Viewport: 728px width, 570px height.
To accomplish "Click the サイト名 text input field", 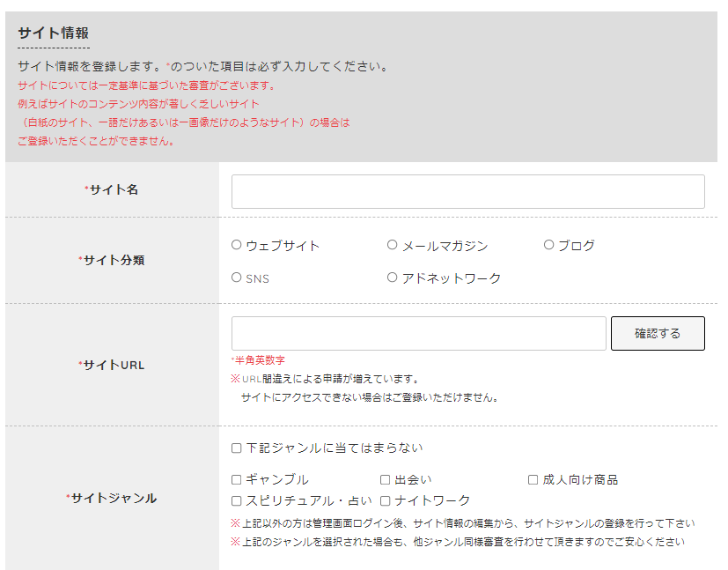I will click(467, 191).
